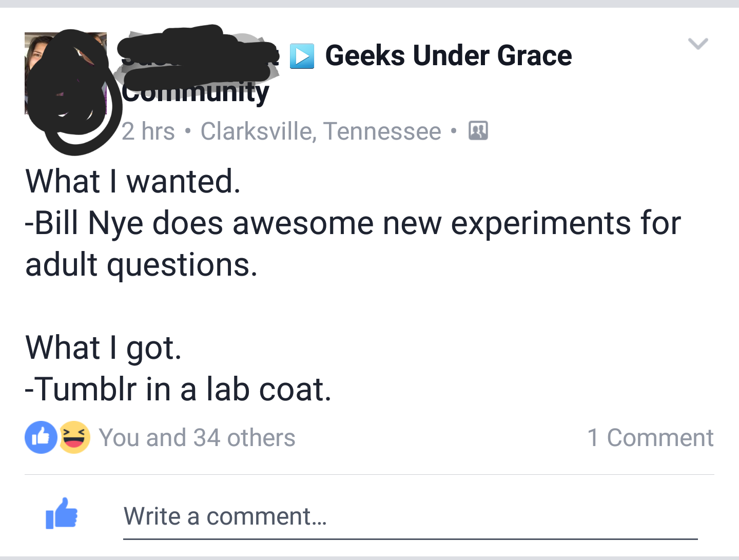Click the "Tumblr in a lab coat." line
This screenshot has height=560, width=739.
(x=178, y=389)
